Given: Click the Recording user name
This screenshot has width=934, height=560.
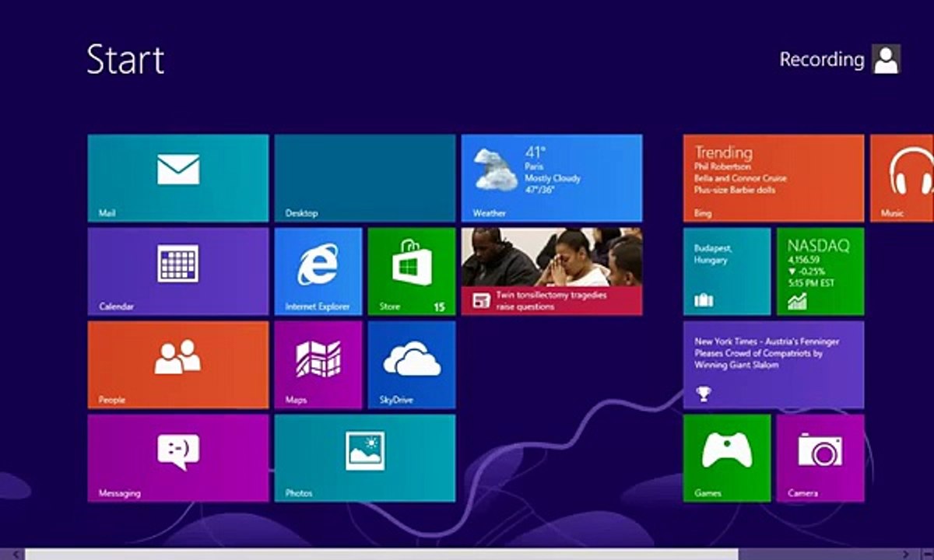Looking at the screenshot, I should click(x=822, y=60).
